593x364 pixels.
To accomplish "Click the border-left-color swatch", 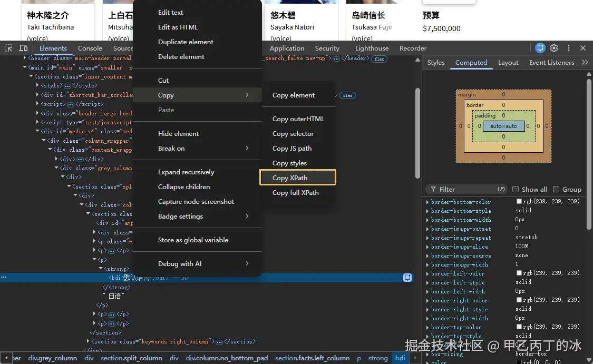I will pos(519,273).
